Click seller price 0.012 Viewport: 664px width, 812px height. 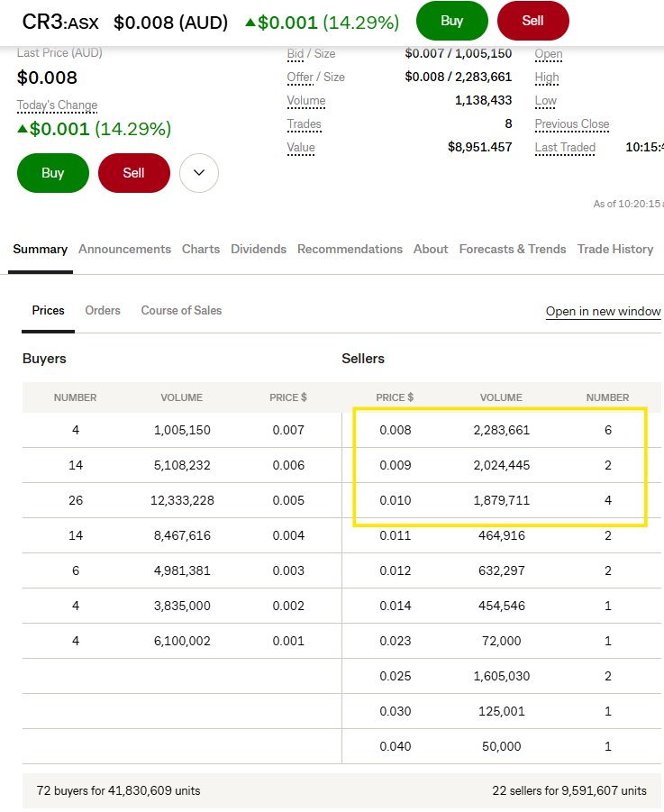[396, 570]
